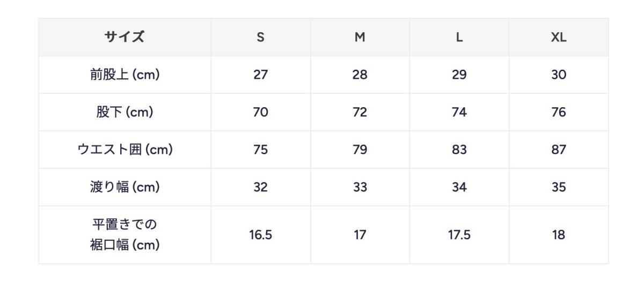The height and width of the screenshot is (282, 644).
Task: Click the hem width value 17.5
Action: [x=459, y=235]
